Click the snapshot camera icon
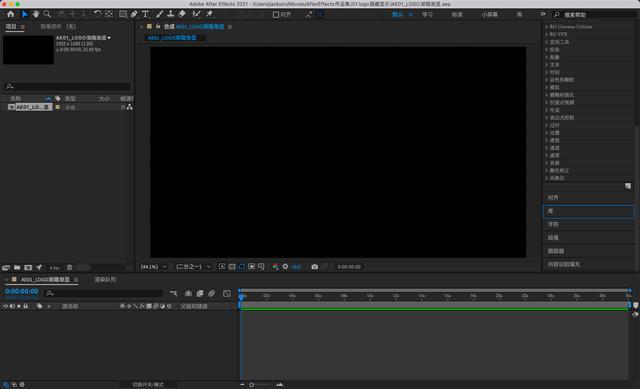Image resolution: width=640 pixels, height=389 pixels. click(314, 267)
